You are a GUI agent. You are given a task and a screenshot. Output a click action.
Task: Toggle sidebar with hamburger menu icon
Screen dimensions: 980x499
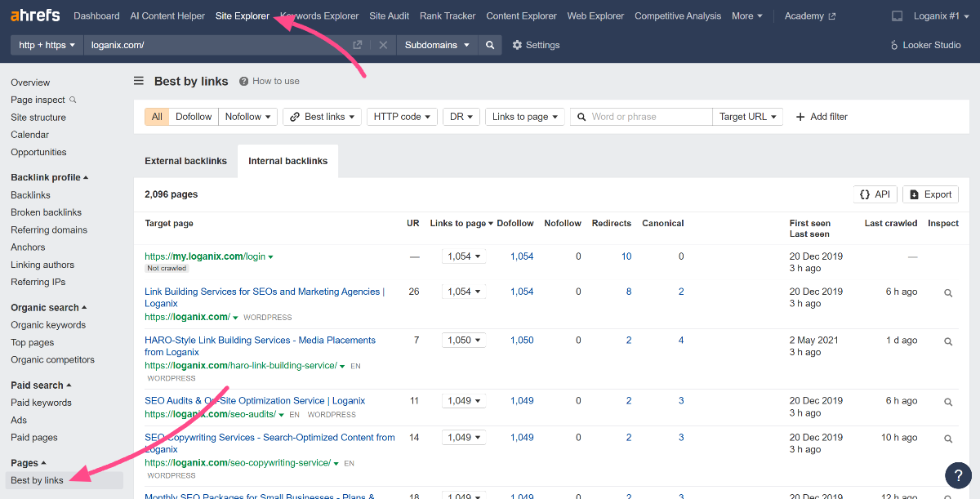(139, 81)
